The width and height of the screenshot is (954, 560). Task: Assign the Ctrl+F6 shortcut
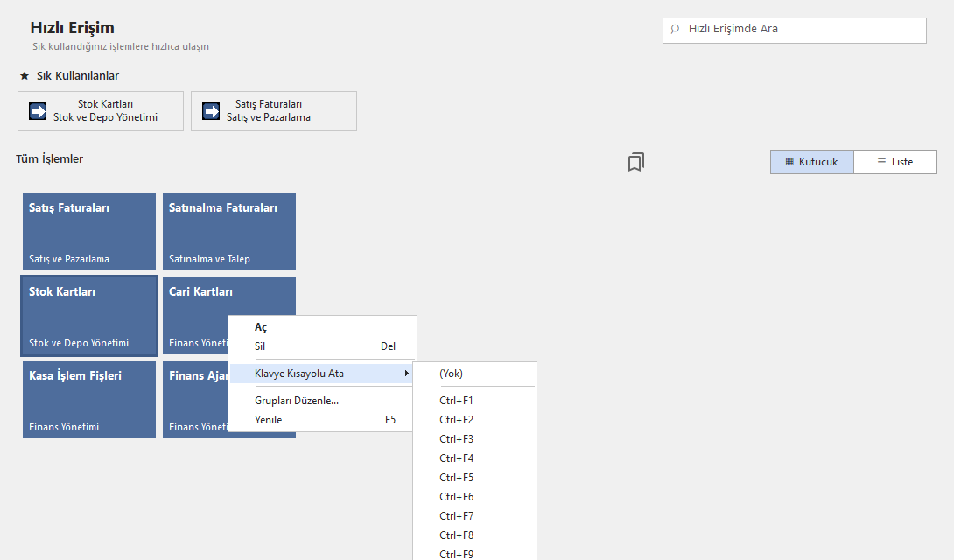(x=474, y=497)
